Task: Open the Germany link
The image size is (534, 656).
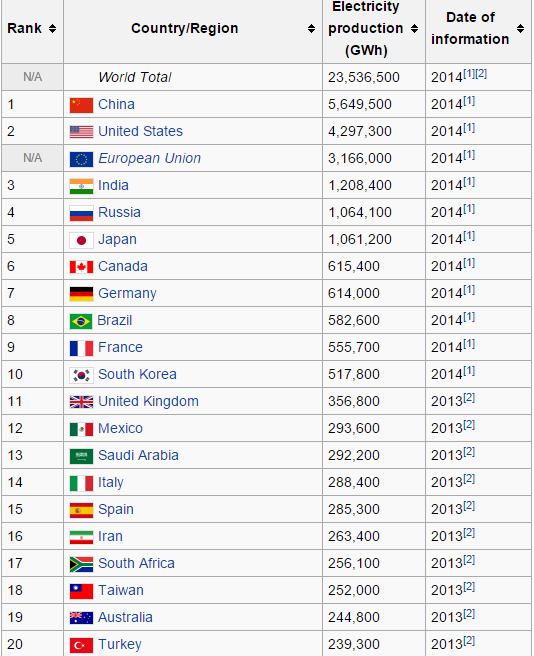Action: [x=127, y=293]
